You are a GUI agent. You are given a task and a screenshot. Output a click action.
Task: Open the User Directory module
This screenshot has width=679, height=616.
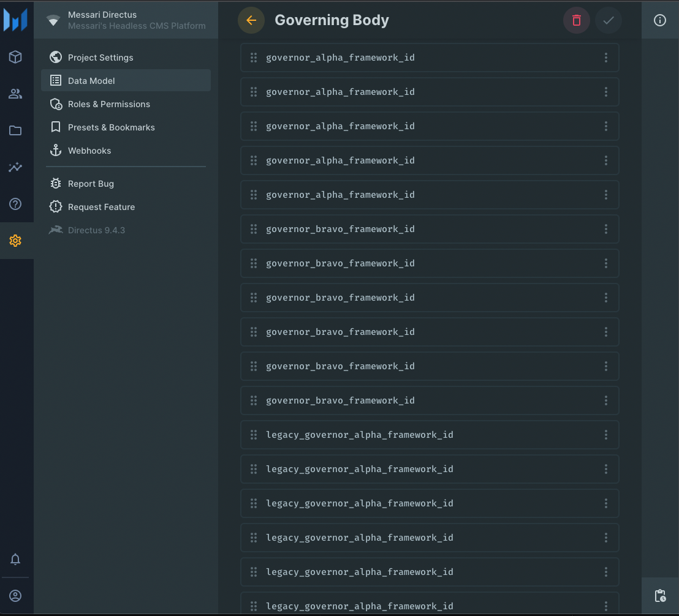tap(15, 94)
